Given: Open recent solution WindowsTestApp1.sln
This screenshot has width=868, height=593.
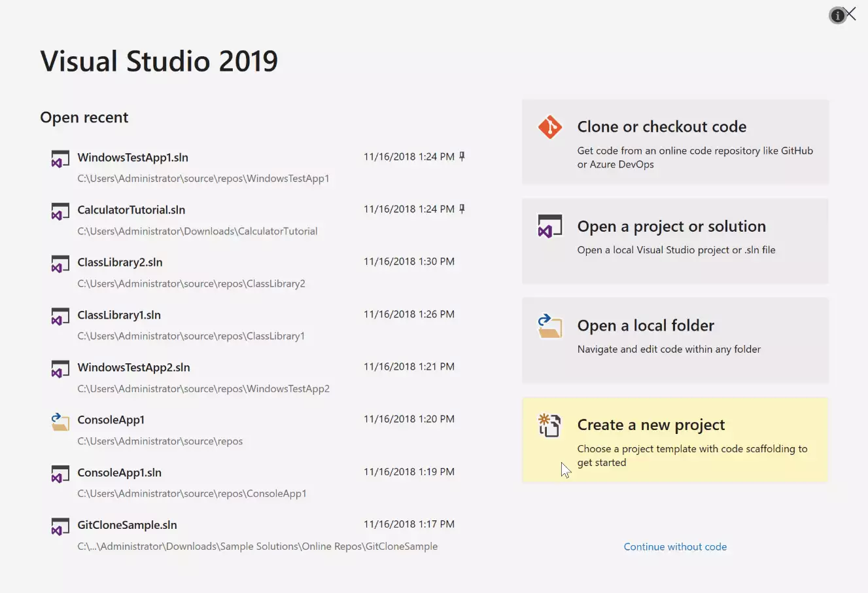Looking at the screenshot, I should click(133, 157).
